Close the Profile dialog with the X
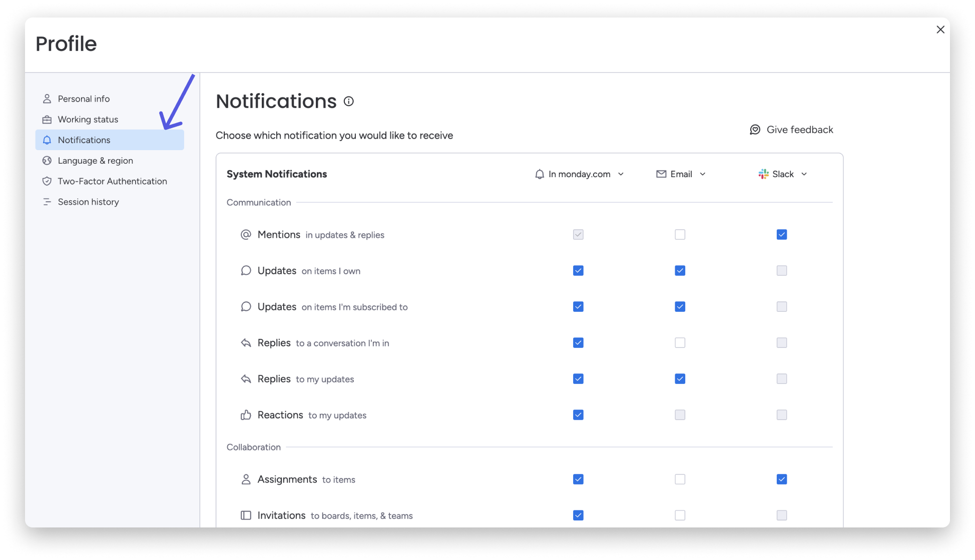 [x=940, y=30]
